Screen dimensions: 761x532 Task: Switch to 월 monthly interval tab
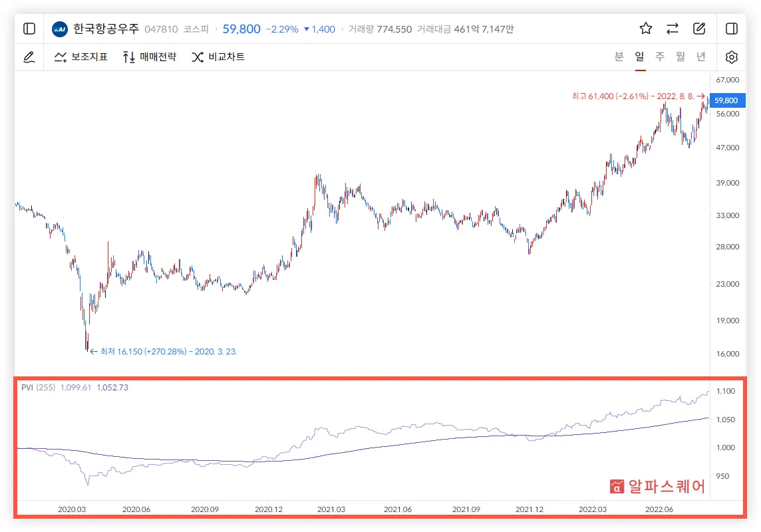[x=681, y=57]
